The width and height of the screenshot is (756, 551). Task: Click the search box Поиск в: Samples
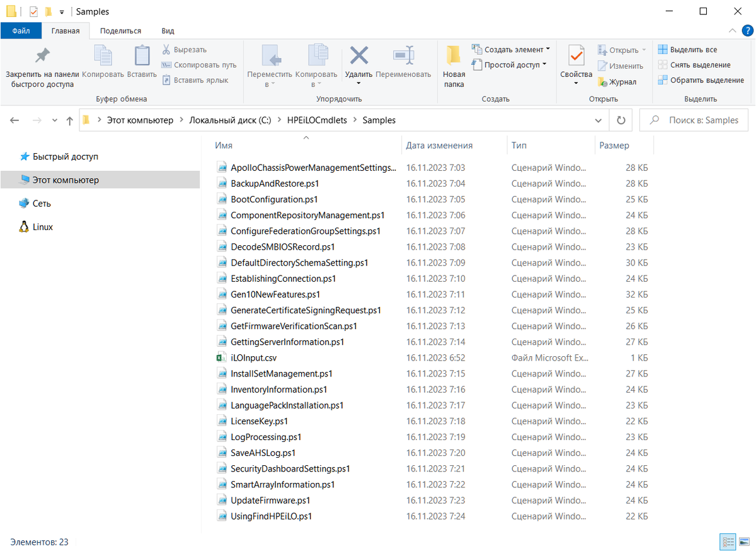[694, 120]
